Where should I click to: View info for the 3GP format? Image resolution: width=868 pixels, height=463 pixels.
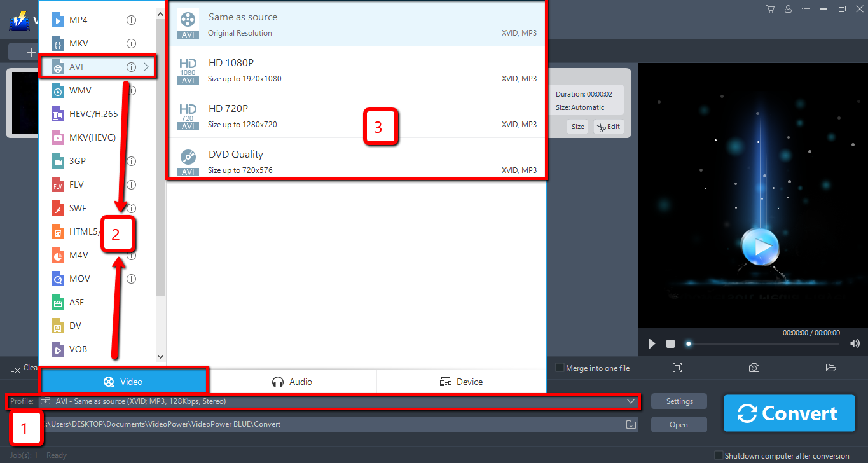click(x=131, y=161)
